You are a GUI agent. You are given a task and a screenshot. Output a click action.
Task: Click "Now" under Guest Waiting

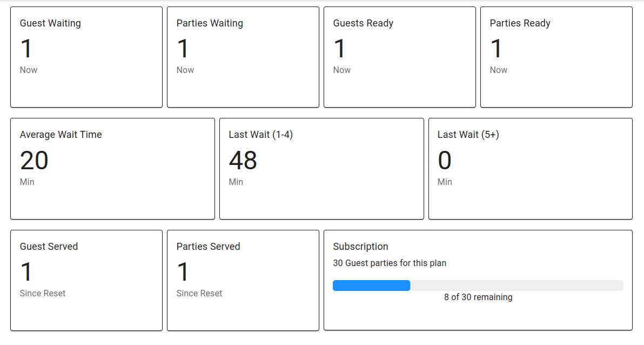(x=29, y=70)
